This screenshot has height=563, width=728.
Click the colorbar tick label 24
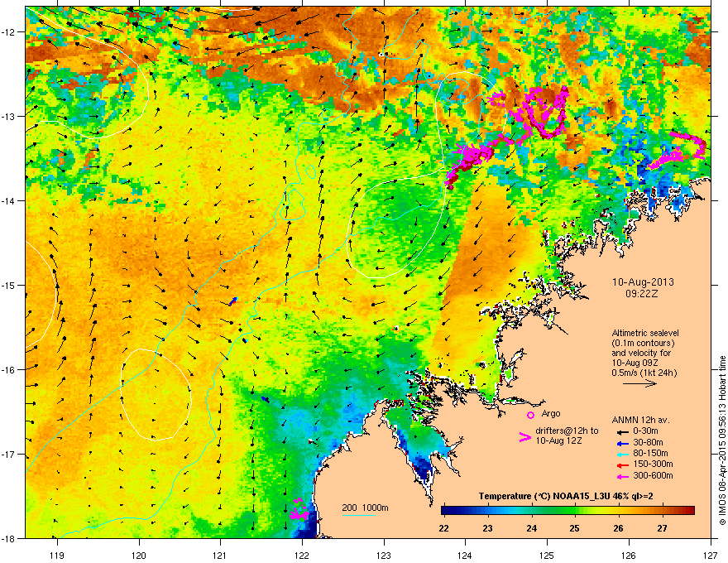click(532, 528)
